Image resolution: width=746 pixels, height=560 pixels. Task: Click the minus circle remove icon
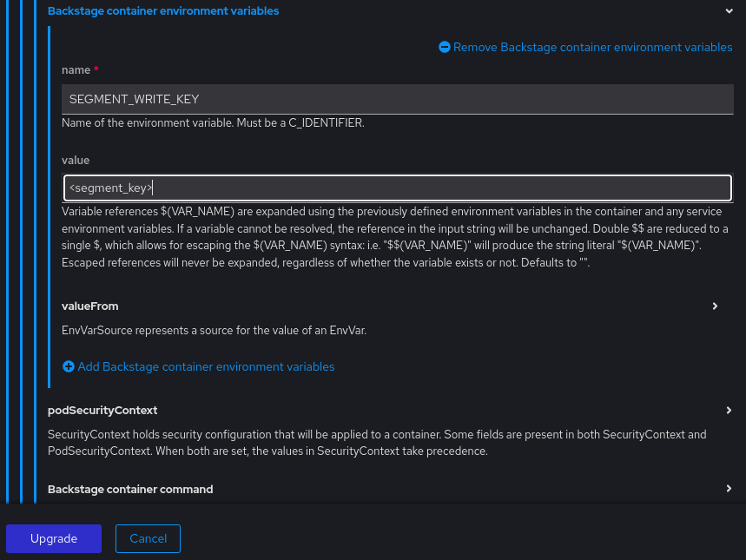point(445,47)
